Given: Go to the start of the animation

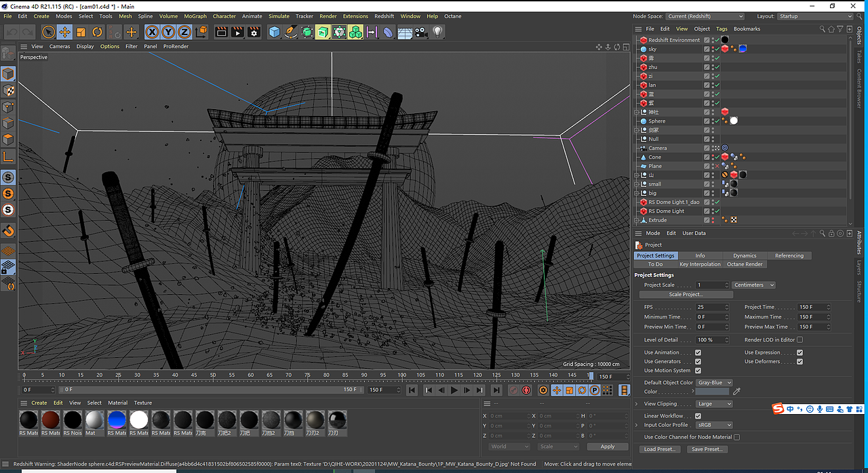Looking at the screenshot, I should pos(412,390).
